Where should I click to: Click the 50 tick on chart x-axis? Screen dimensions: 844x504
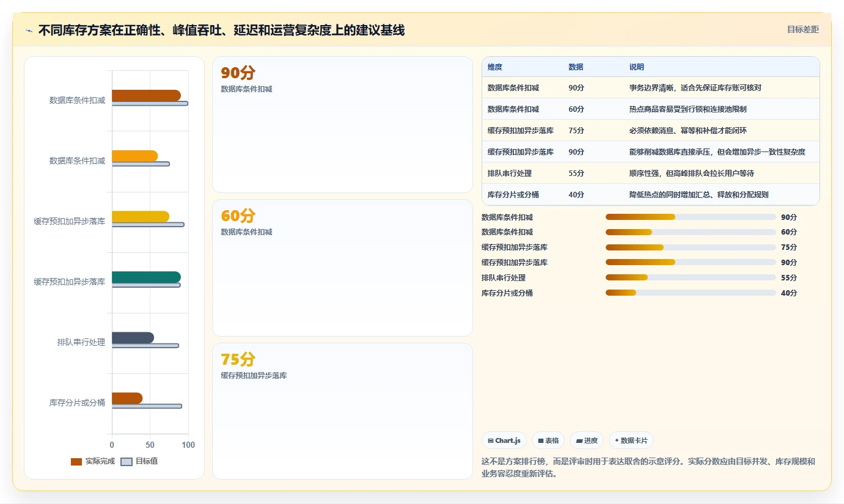coord(150,445)
